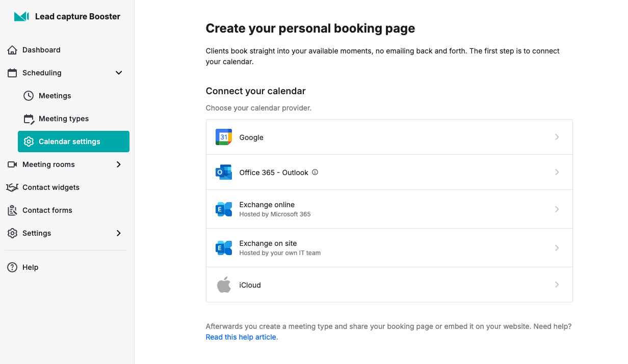Screen dimensions: 628x364
Task: Click the Exchange online logo icon
Action: click(x=224, y=209)
